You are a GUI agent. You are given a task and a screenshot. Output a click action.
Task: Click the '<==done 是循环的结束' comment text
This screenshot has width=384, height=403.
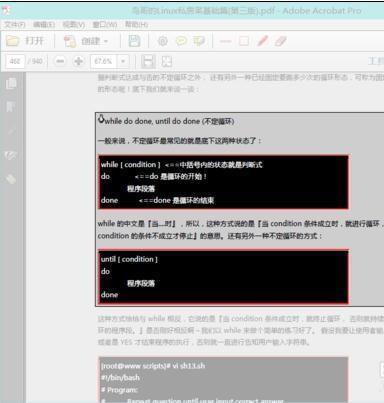tap(176, 200)
